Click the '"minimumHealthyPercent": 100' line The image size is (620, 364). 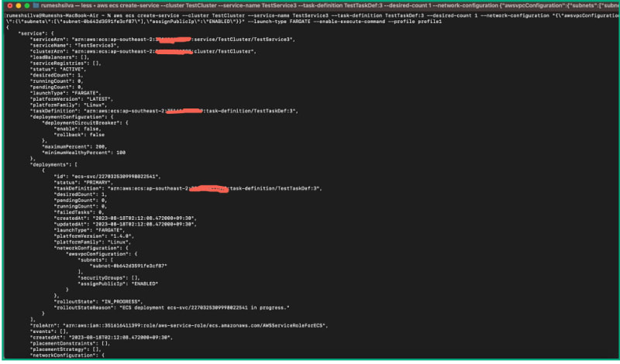(84, 153)
